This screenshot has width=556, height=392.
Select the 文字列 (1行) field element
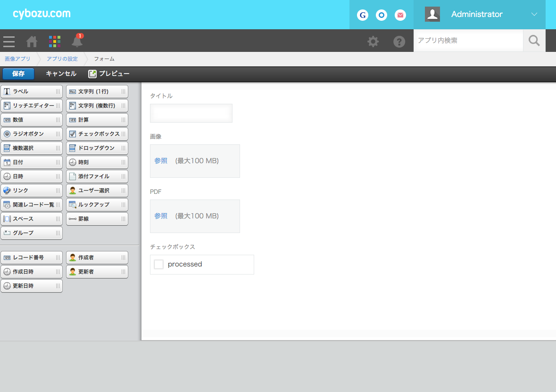tap(97, 92)
